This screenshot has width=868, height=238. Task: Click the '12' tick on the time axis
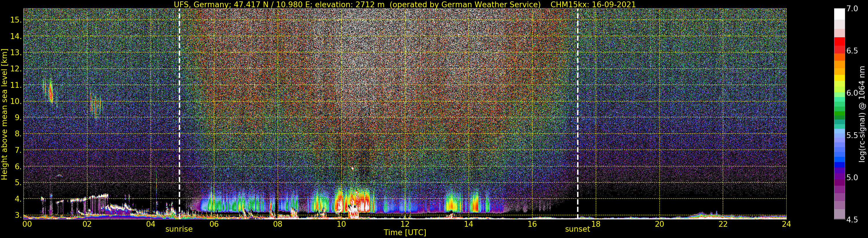pyautogui.click(x=405, y=224)
